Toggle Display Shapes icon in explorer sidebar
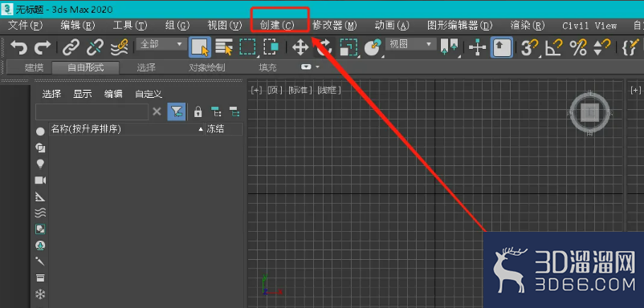 pyautogui.click(x=40, y=148)
